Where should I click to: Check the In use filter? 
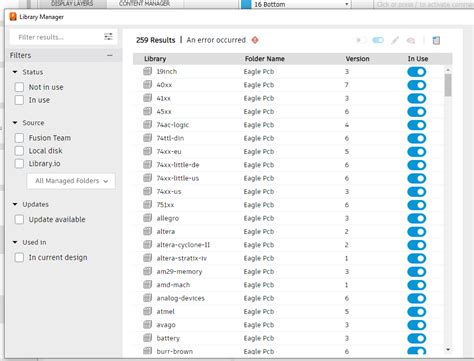[19, 100]
